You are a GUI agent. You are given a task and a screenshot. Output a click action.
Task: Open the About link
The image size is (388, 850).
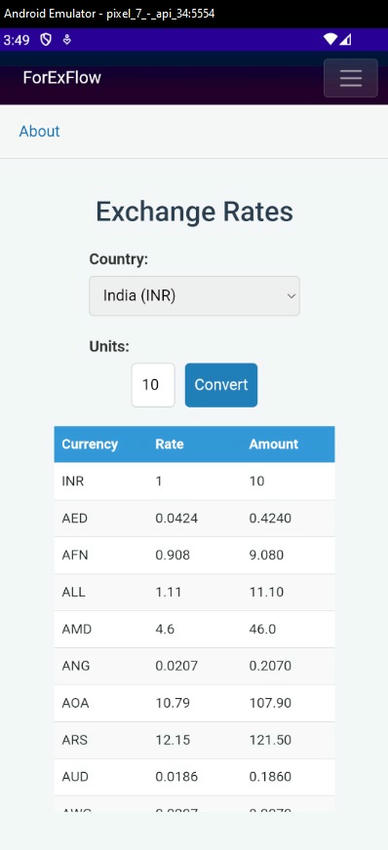tap(39, 131)
